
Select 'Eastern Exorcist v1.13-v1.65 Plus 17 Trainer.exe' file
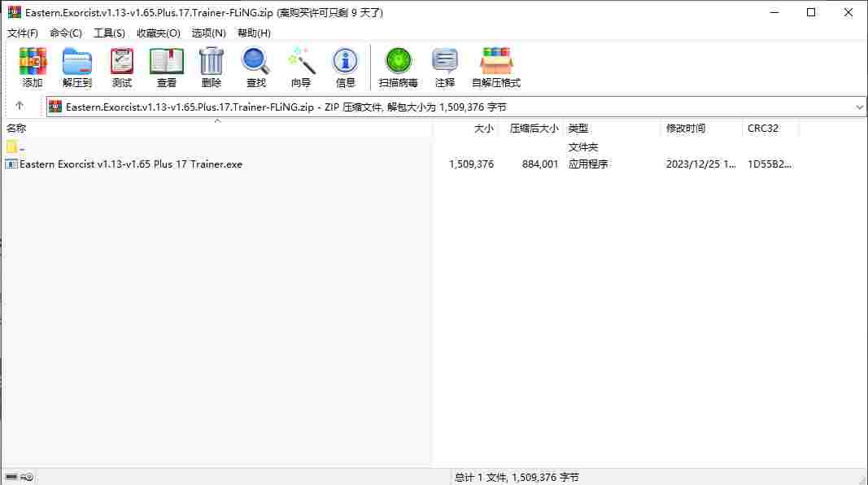tap(131, 164)
